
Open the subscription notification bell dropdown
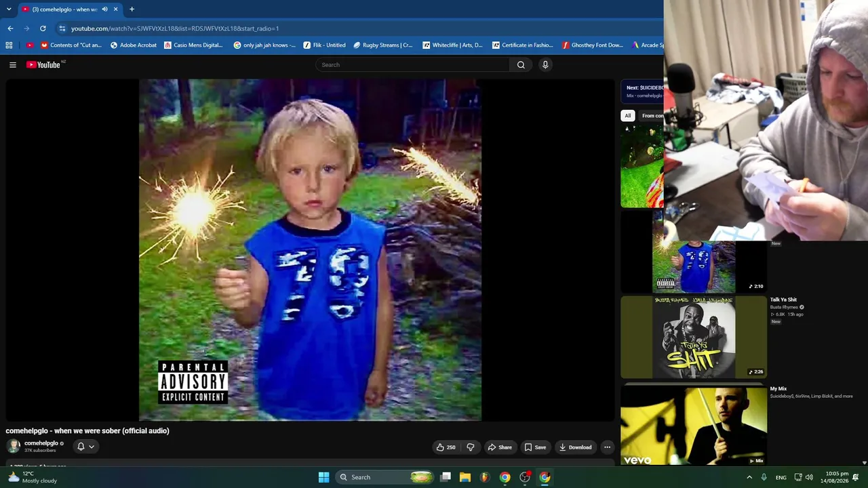[x=85, y=447]
